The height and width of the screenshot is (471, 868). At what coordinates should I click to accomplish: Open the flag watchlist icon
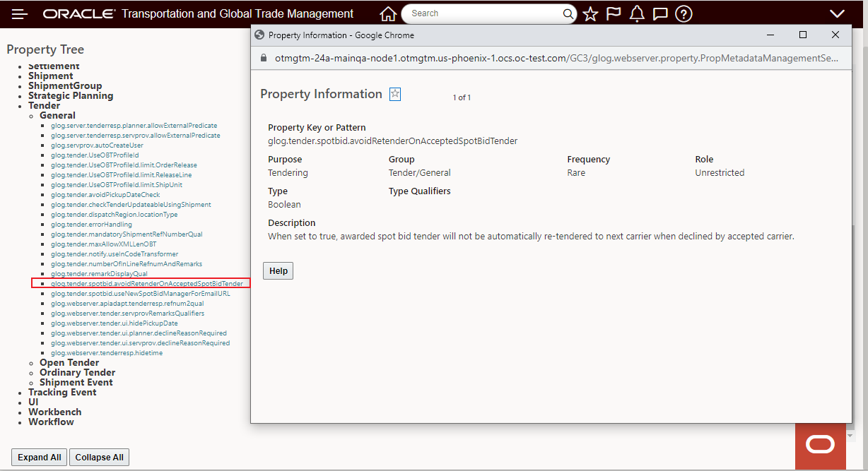[614, 13]
